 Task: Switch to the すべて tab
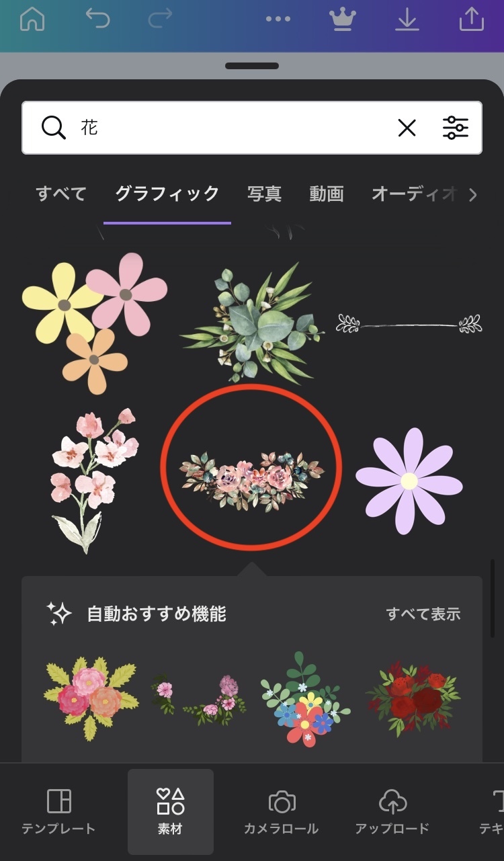coord(61,194)
